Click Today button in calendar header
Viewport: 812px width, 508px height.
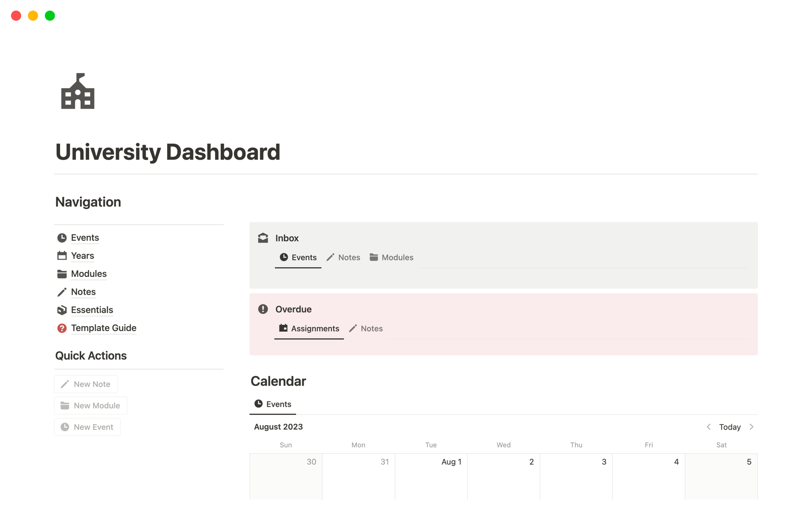click(x=730, y=427)
